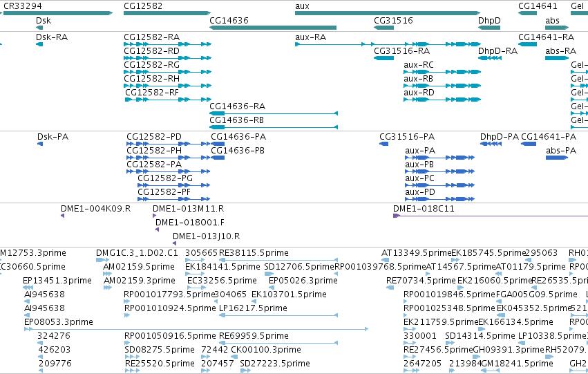Select the CG12582 gene bar

tap(167, 13)
